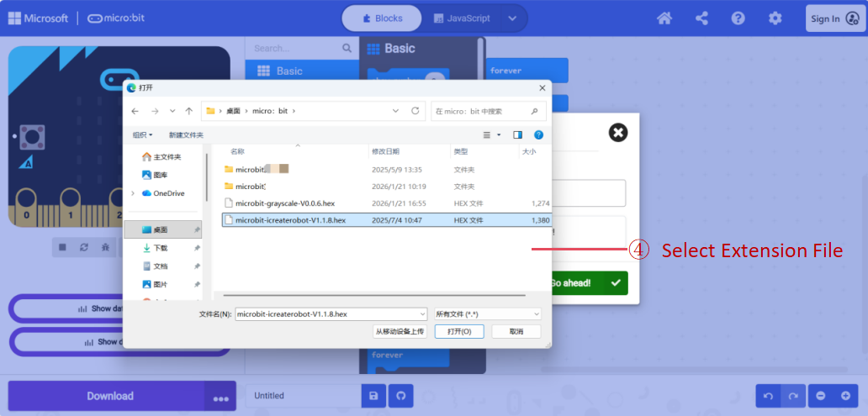Open the MakeCode settings gear icon

click(775, 18)
